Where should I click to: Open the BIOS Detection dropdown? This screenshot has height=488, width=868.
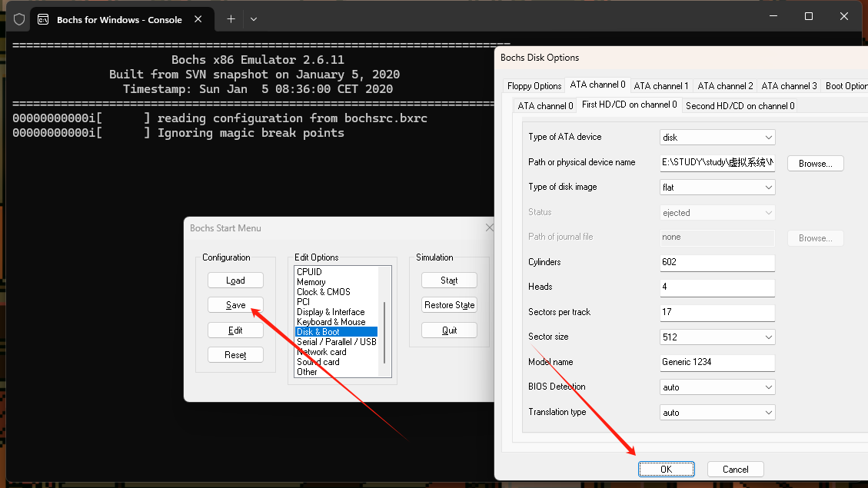(717, 387)
